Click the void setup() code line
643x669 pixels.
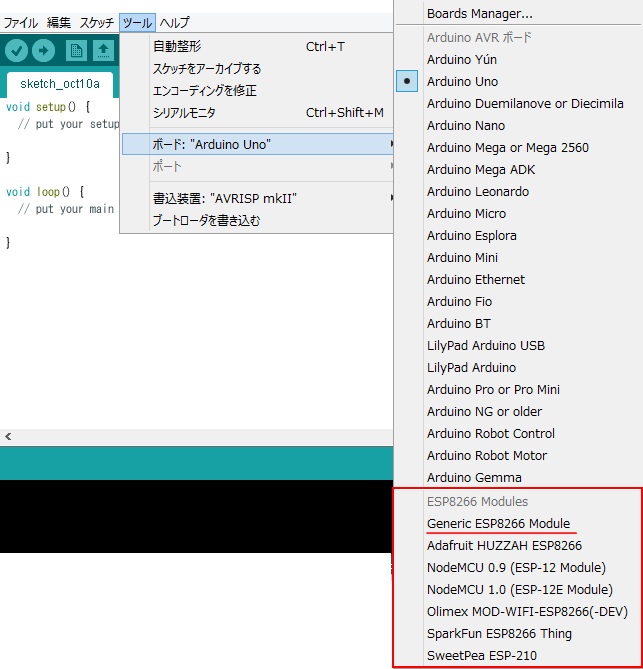[x=48, y=107]
